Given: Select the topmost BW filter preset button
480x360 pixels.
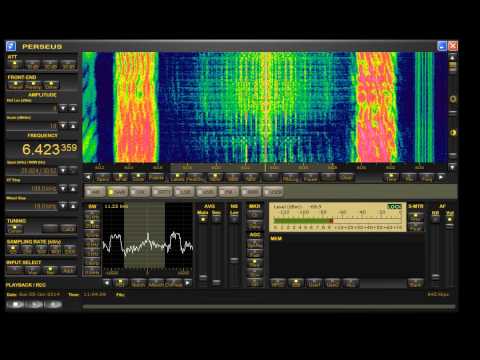Looking at the screenshot, I should pos(92,214).
